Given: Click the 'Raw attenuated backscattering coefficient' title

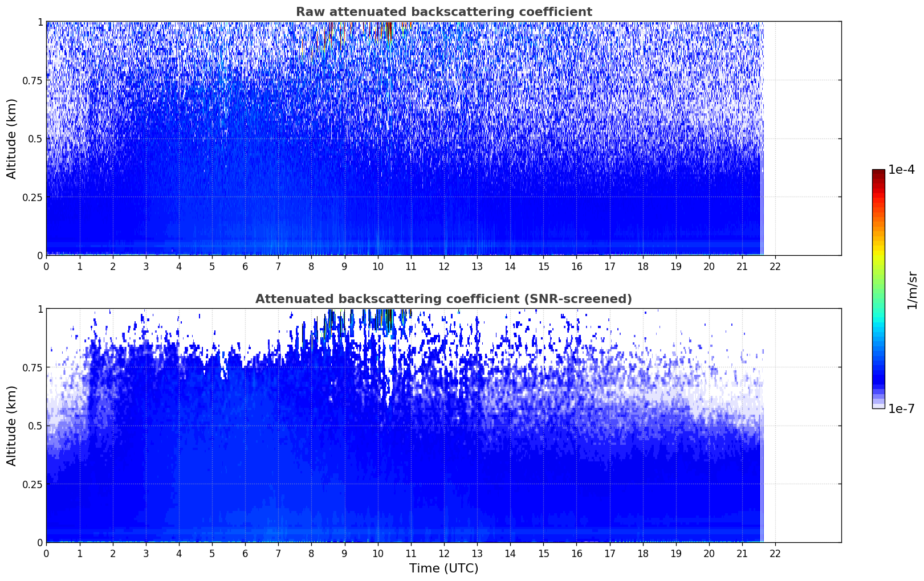Looking at the screenshot, I should [x=443, y=12].
